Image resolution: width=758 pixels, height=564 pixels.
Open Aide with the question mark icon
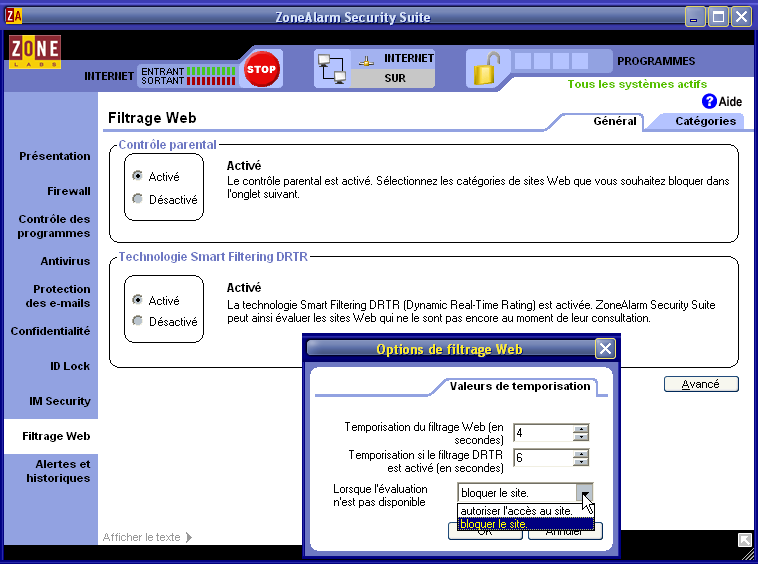(x=709, y=101)
